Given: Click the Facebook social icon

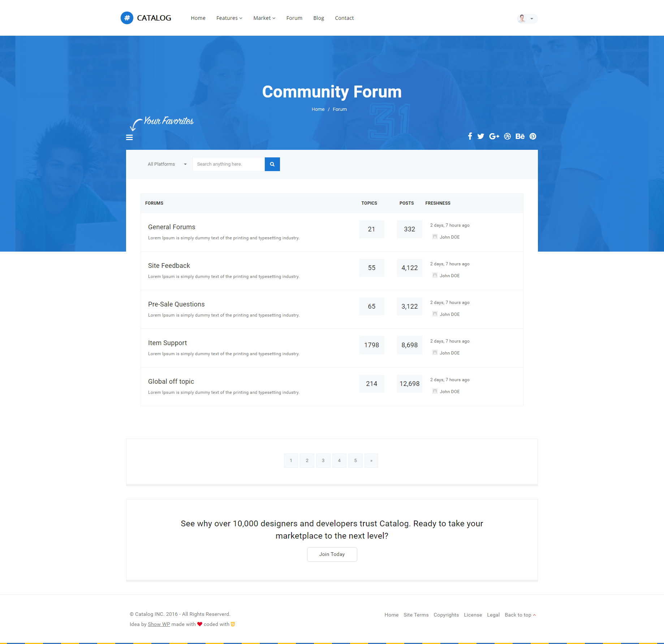Looking at the screenshot, I should click(x=470, y=136).
